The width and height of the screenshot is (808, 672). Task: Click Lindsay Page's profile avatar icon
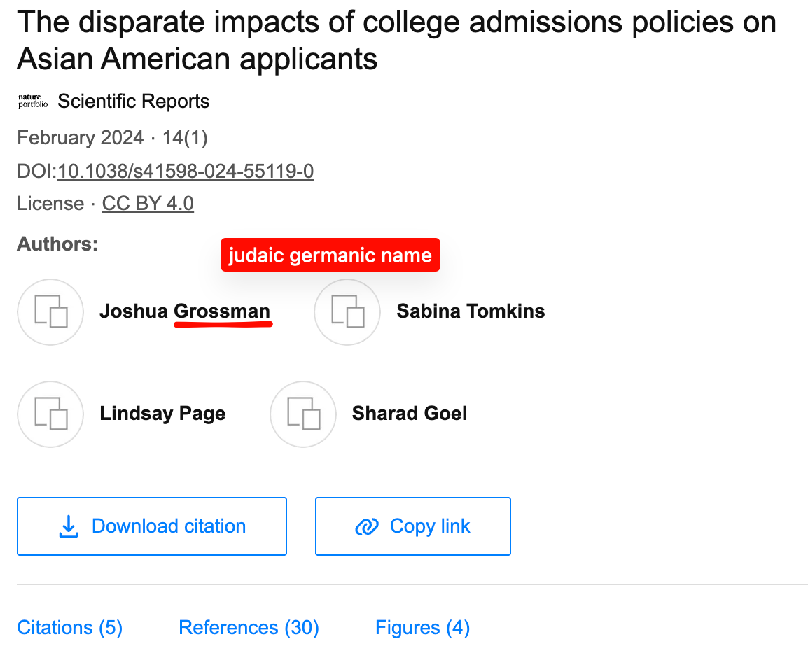coord(50,414)
